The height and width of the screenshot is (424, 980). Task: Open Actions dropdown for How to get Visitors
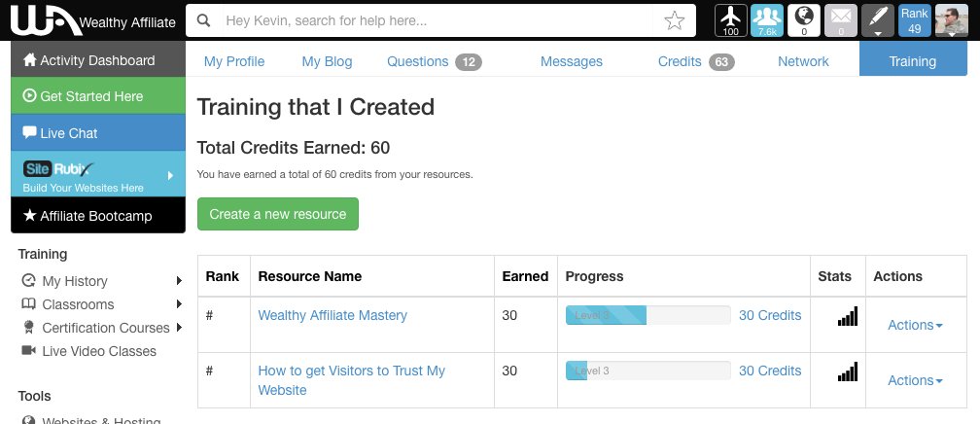[x=915, y=380]
